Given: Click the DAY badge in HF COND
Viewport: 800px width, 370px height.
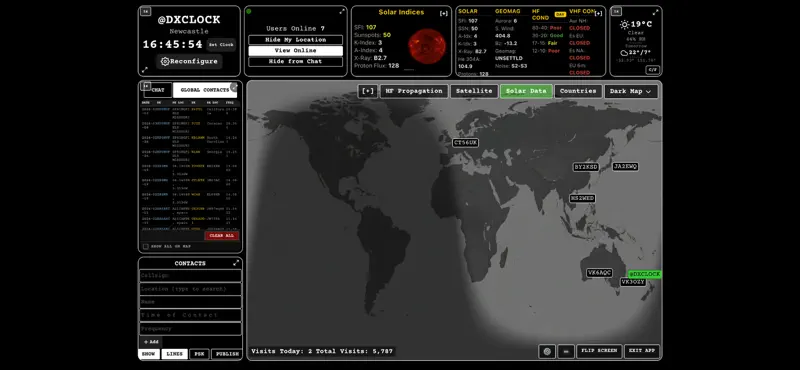Looking at the screenshot, I should (x=560, y=14).
